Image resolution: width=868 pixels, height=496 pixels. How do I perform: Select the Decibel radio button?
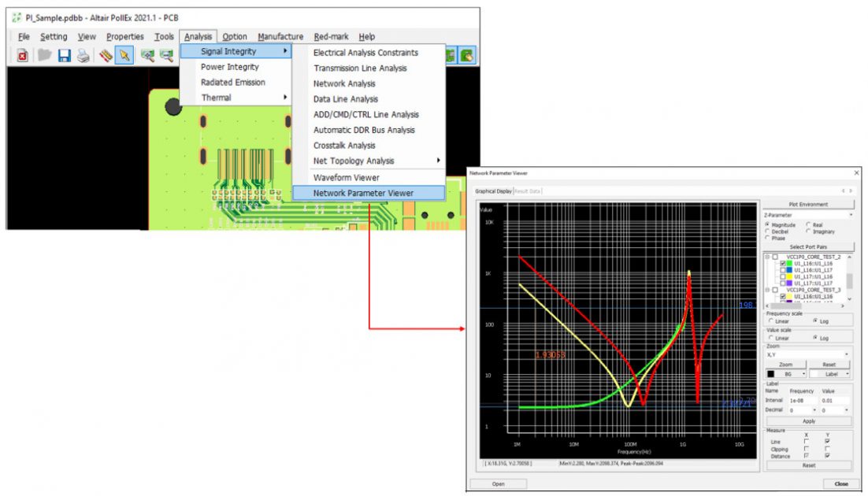click(769, 231)
